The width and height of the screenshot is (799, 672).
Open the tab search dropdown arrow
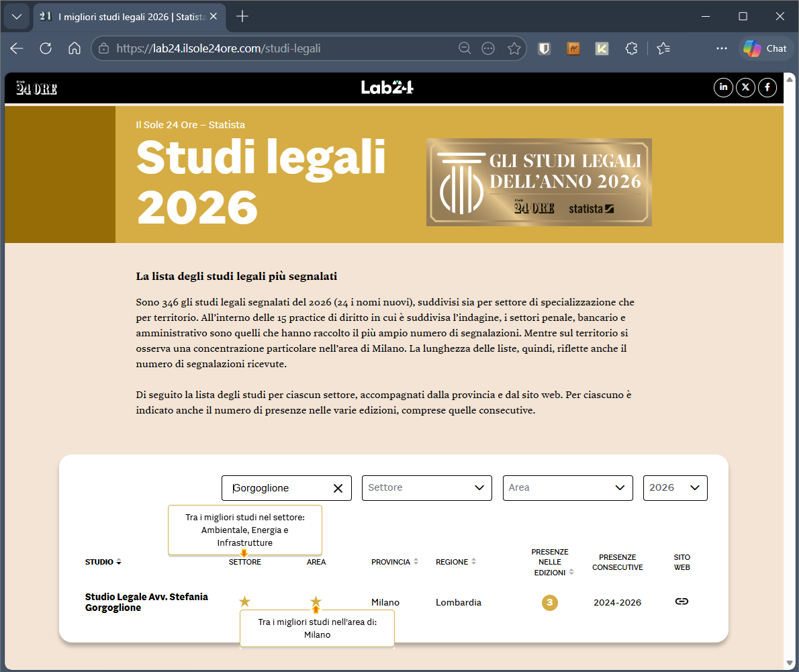point(17,17)
